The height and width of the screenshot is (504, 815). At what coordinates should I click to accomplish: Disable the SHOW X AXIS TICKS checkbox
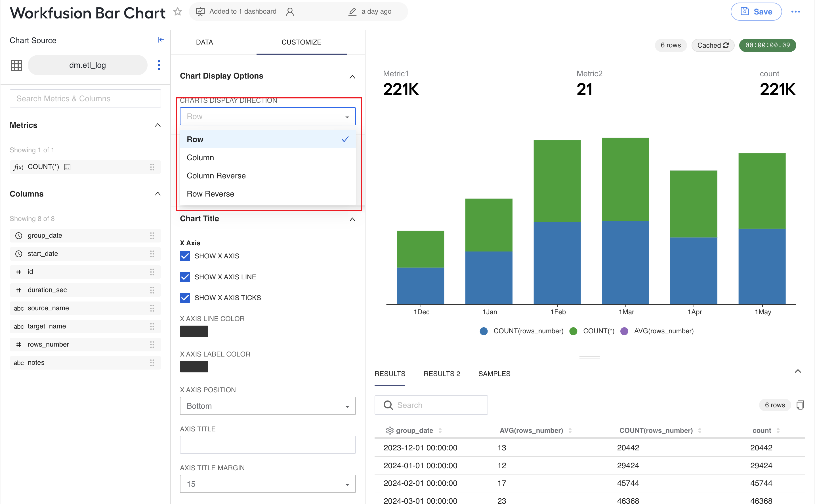(x=185, y=298)
